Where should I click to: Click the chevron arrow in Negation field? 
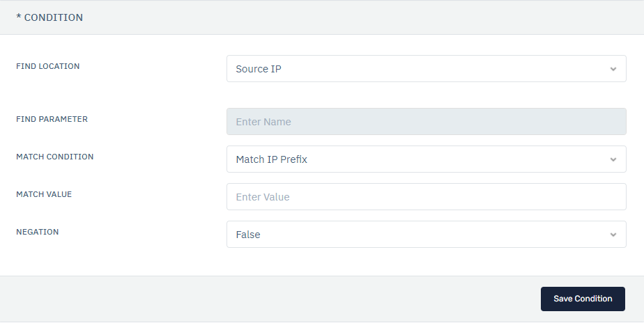pos(613,235)
